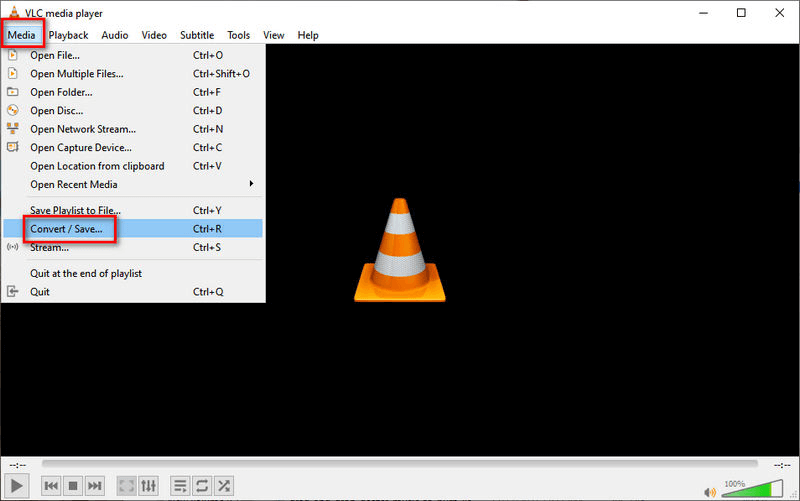800x501 pixels.
Task: Open the Playback menu
Action: (69, 35)
